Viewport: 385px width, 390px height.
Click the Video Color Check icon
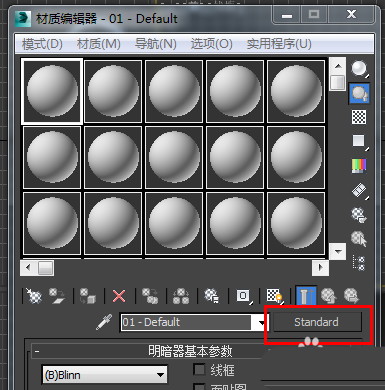(x=359, y=166)
